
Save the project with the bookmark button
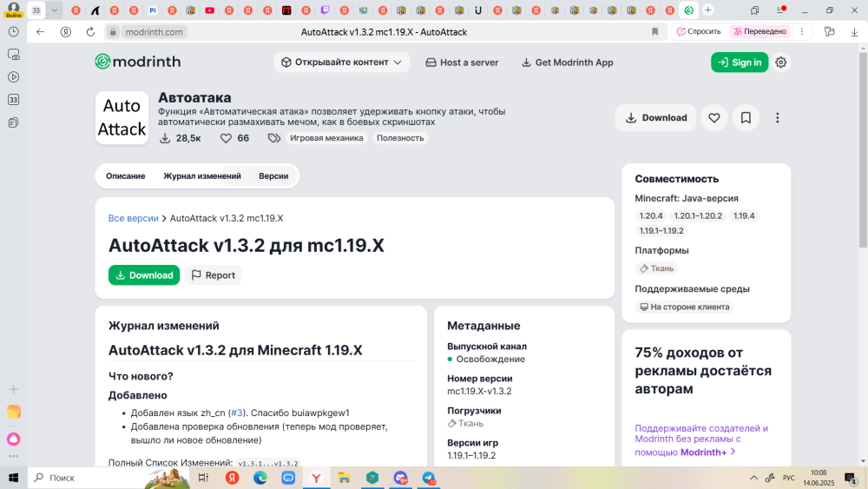coord(746,118)
